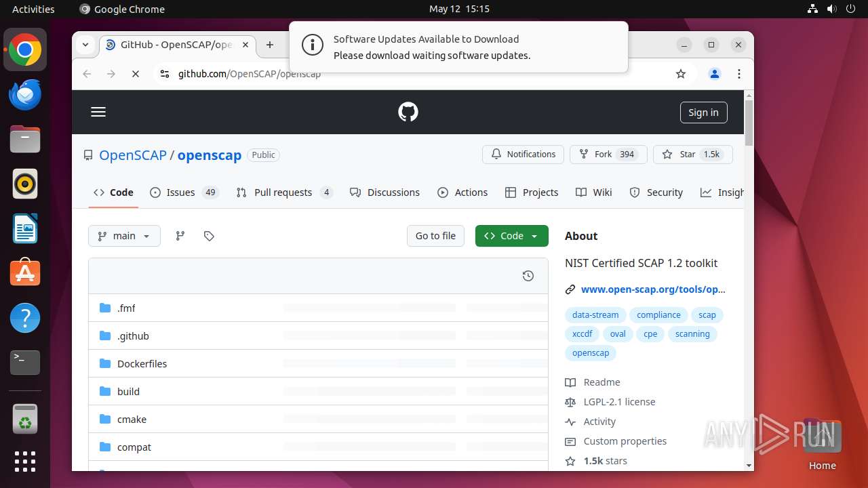Image resolution: width=868 pixels, height=488 pixels.
Task: Select the data-stream topic tag
Action: [x=595, y=314]
